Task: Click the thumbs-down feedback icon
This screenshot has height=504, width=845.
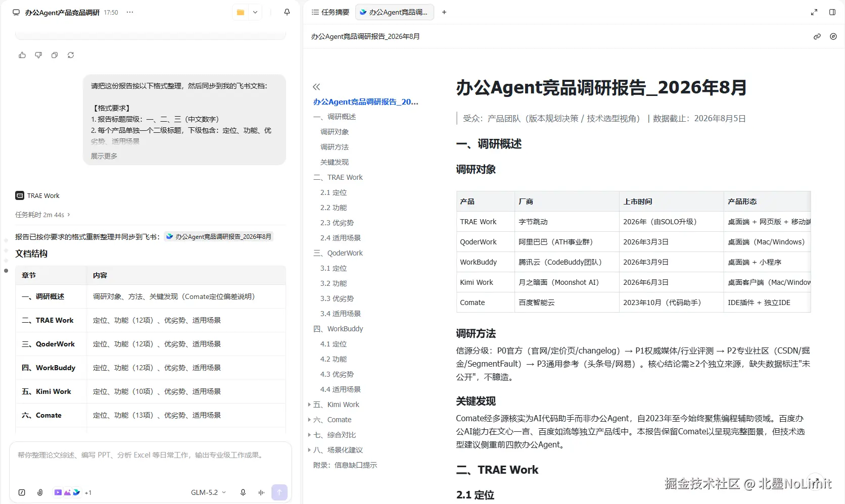Action: click(38, 55)
